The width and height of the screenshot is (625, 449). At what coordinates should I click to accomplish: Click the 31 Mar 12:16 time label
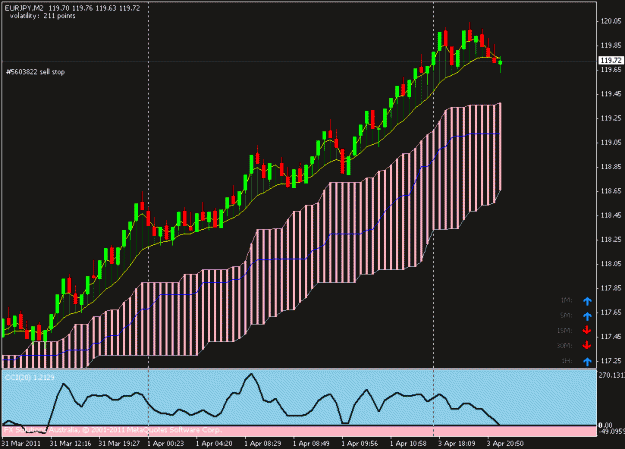click(71, 443)
